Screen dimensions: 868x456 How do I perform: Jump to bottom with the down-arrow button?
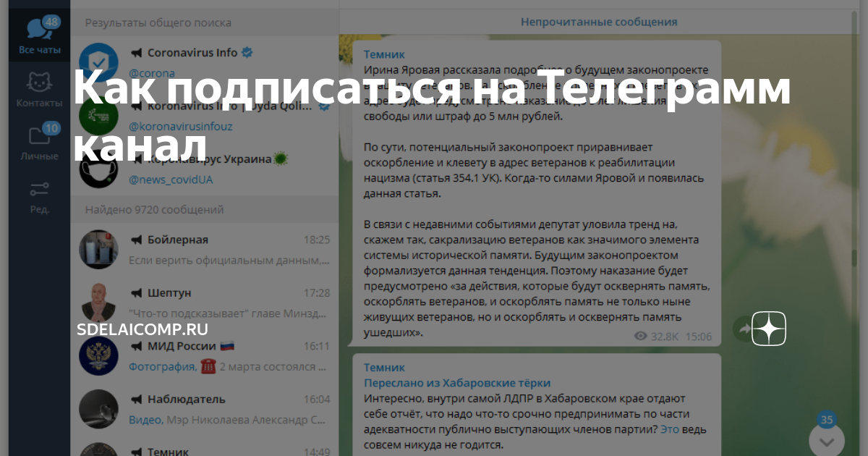tap(827, 441)
